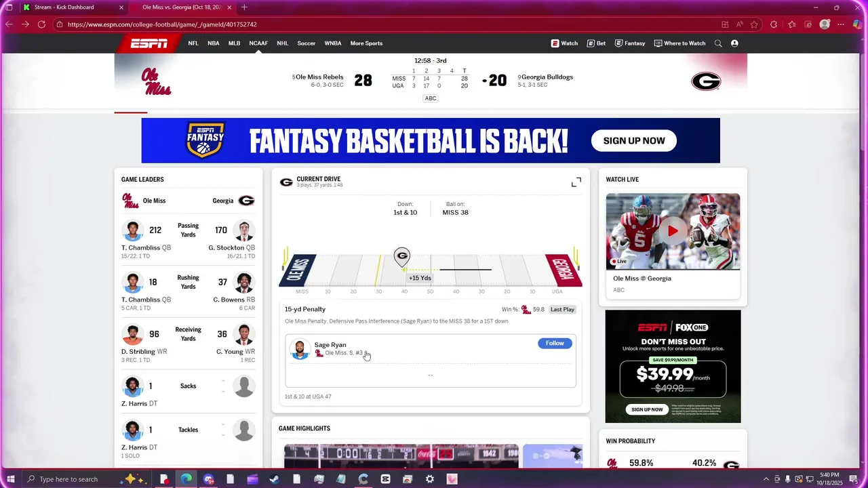Open ESPN site search magnifier
The height and width of the screenshot is (488, 868).
tap(718, 43)
